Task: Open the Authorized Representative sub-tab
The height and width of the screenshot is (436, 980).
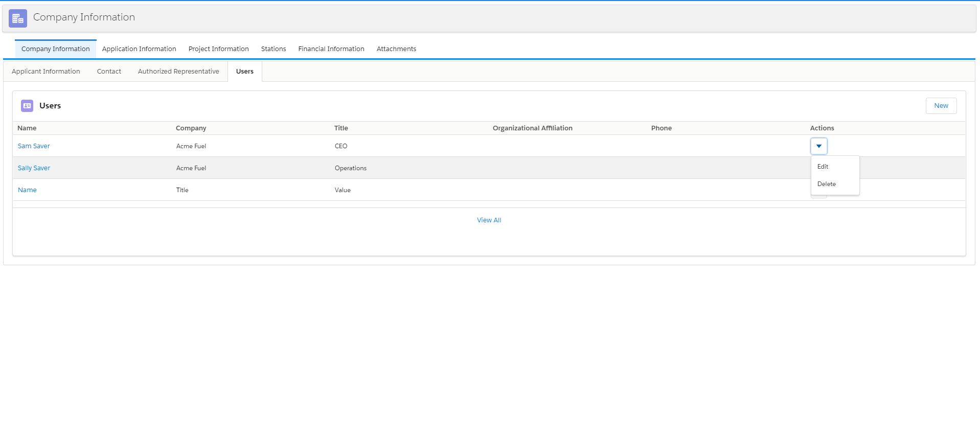Action: click(178, 72)
